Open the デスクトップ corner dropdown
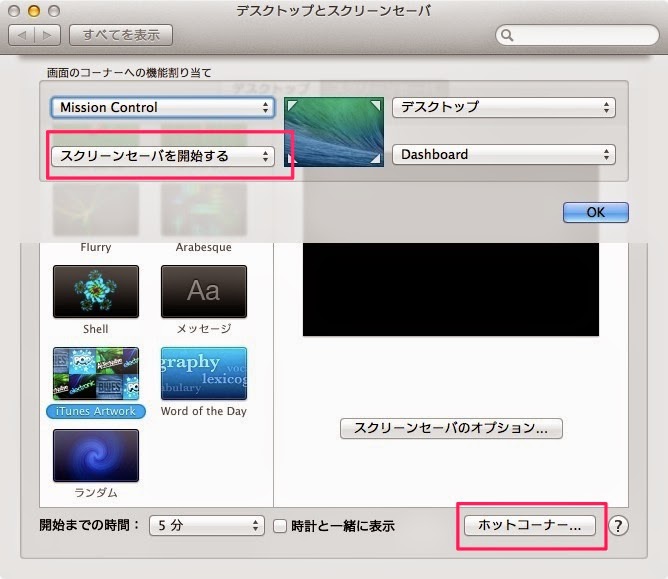The height and width of the screenshot is (579, 668). [x=504, y=107]
